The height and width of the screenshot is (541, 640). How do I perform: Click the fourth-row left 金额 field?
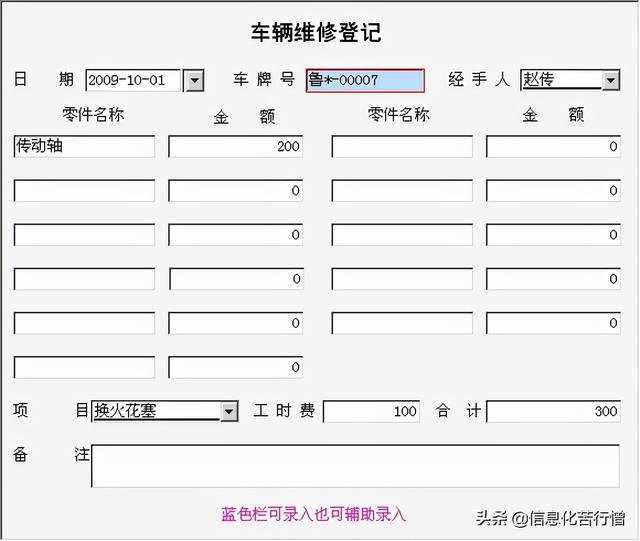pyautogui.click(x=236, y=279)
